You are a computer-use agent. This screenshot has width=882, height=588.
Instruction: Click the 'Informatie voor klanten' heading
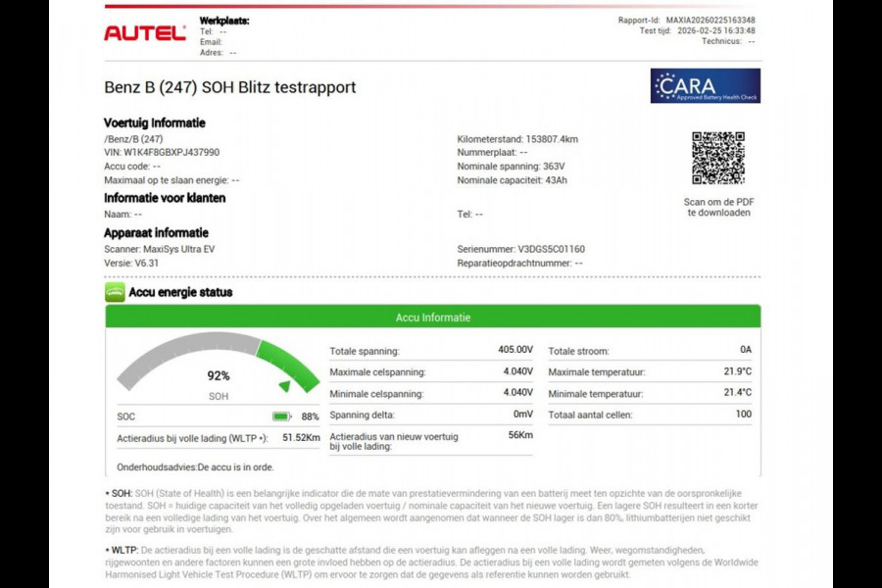click(165, 198)
